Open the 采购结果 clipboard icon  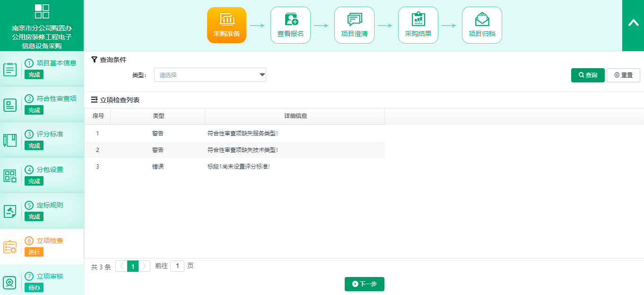click(x=418, y=19)
